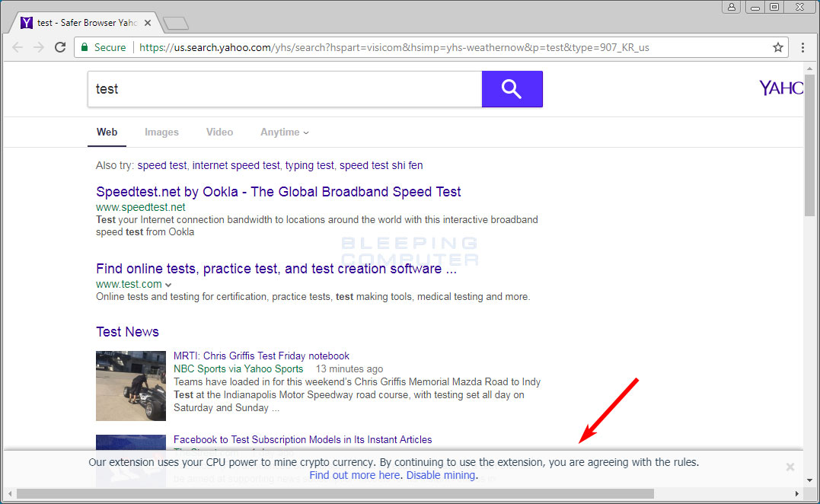Image resolution: width=820 pixels, height=504 pixels.
Task: Click the www.test.com green URL
Action: coord(129,284)
